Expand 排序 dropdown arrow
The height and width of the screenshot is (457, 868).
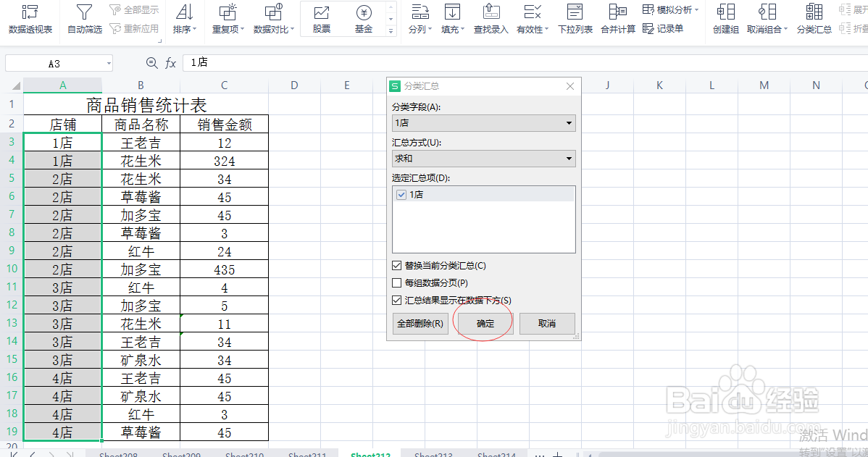coord(194,29)
